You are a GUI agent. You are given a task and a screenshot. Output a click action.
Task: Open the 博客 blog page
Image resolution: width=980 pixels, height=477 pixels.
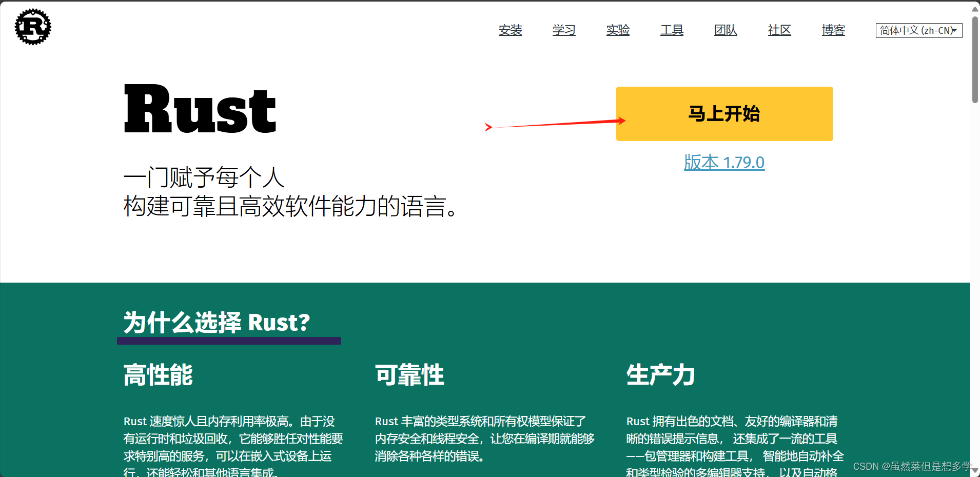click(833, 30)
